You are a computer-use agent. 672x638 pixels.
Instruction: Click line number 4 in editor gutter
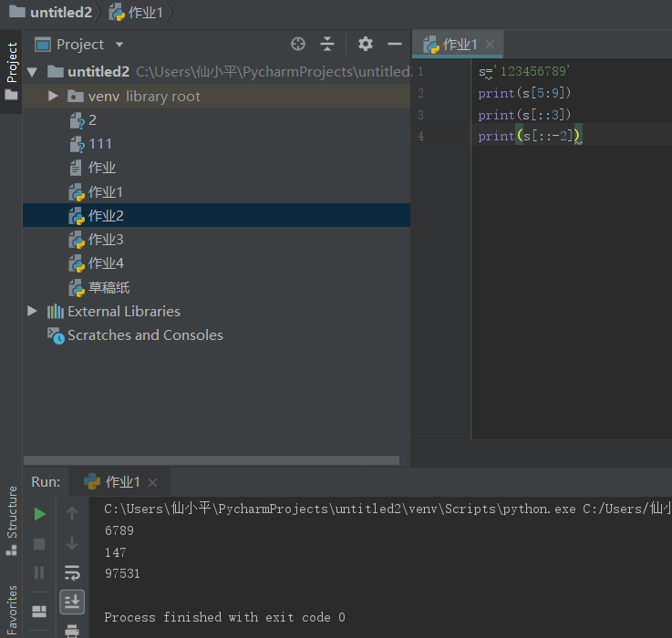coord(420,136)
